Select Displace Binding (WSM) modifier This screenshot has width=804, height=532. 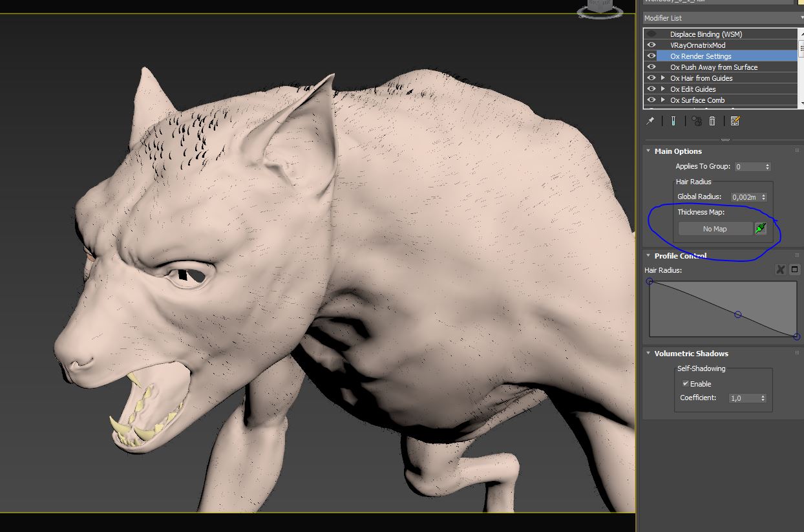pyautogui.click(x=706, y=34)
